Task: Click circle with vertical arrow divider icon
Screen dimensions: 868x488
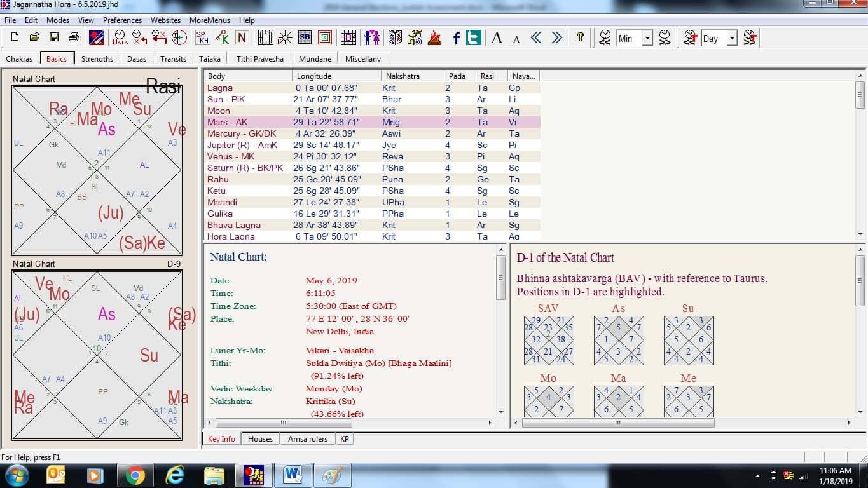Action: [x=179, y=37]
